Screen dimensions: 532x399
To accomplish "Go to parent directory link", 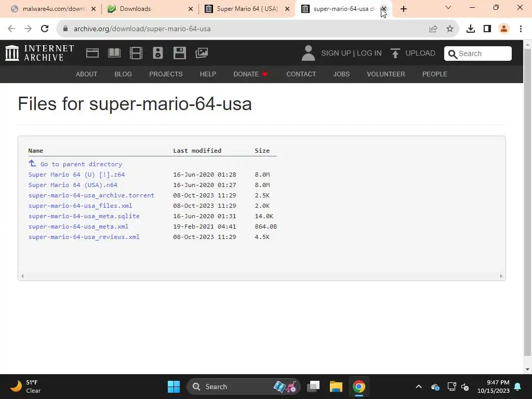I will (81, 164).
